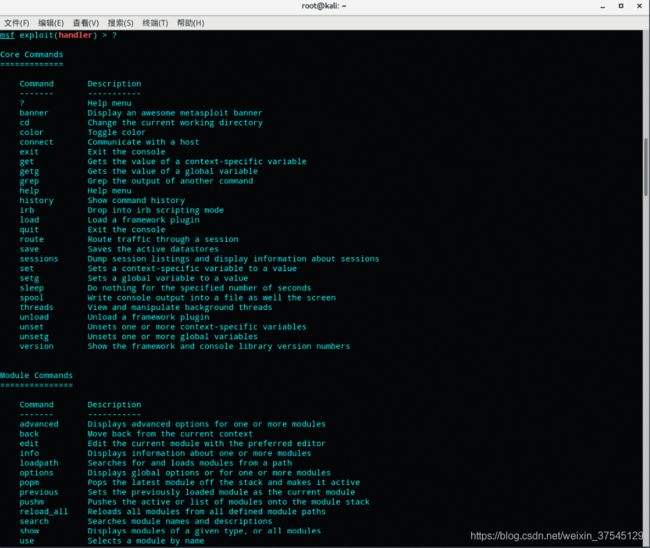Screen dimensions: 650x548
Task: Click the 'advanced' module command
Action: [x=39, y=424]
